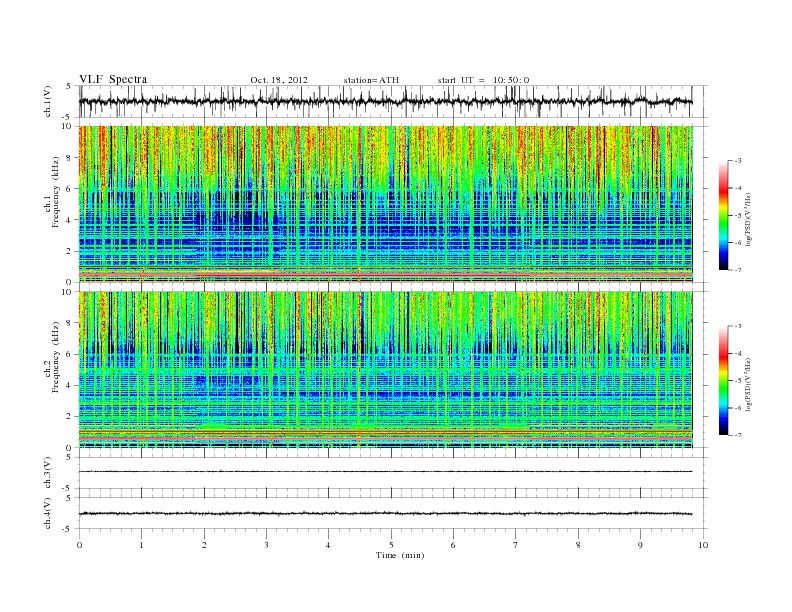This screenshot has height=612, width=792.
Task: Click the "-3" tick on the upper colorbar
Action: click(738, 161)
